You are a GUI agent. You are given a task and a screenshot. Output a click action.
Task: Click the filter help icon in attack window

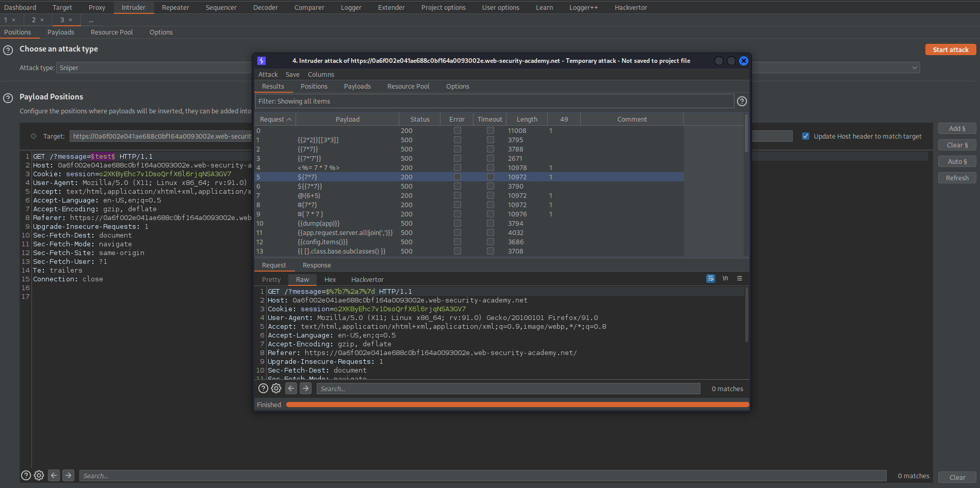pos(742,102)
